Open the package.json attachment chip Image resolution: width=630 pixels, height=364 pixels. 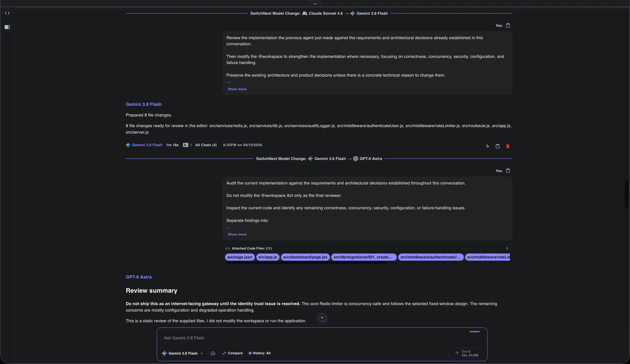pyautogui.click(x=240, y=257)
